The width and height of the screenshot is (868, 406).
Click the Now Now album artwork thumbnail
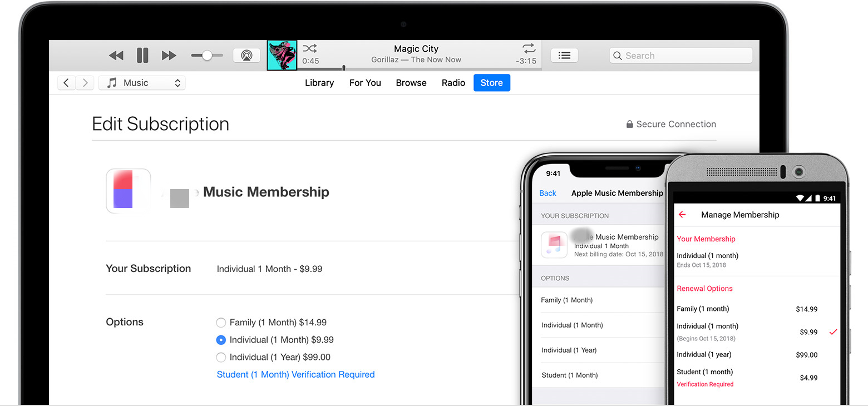(x=282, y=55)
